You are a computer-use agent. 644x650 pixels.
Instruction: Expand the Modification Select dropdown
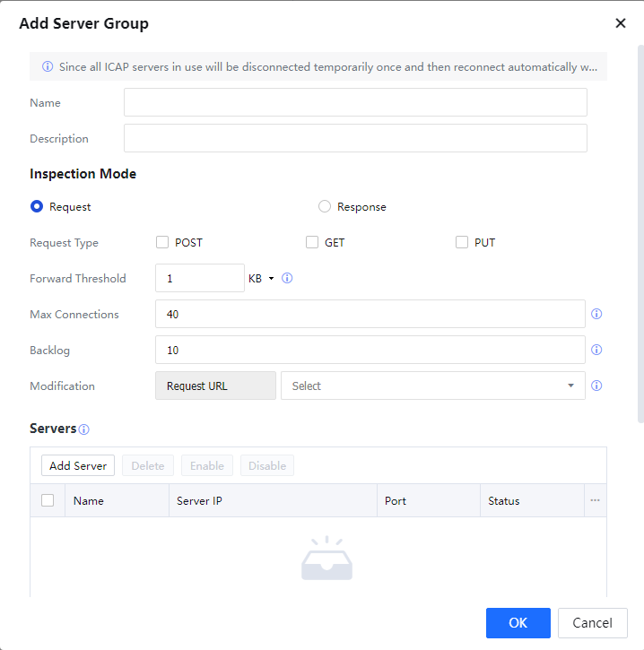coord(432,386)
